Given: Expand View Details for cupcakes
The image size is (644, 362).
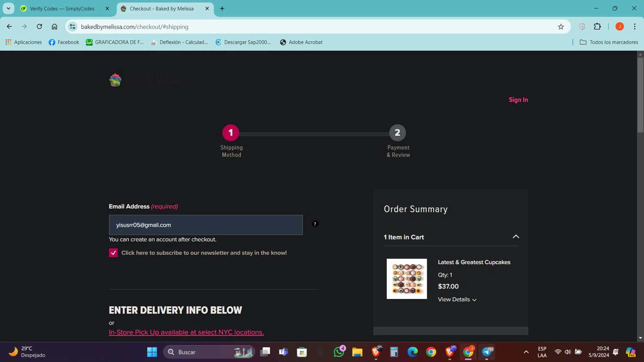Looking at the screenshot, I should 457,299.
